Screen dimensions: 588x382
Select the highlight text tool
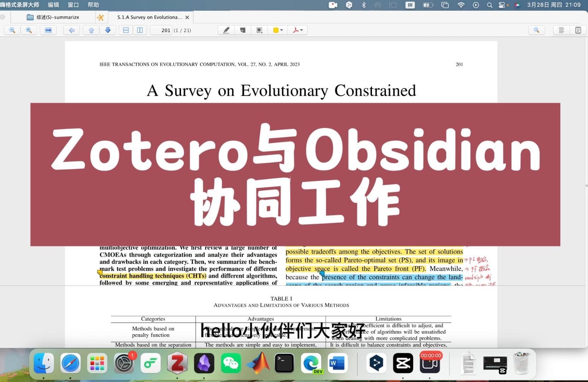tap(226, 30)
